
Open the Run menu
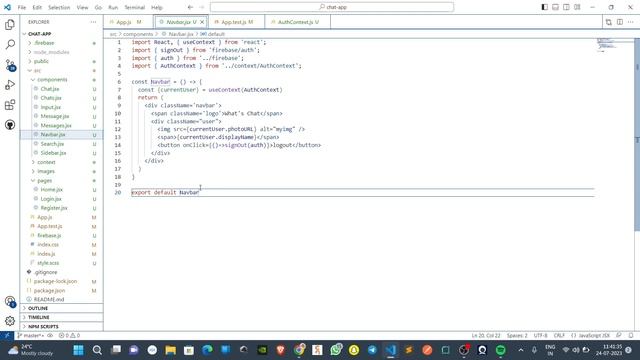coord(113,7)
